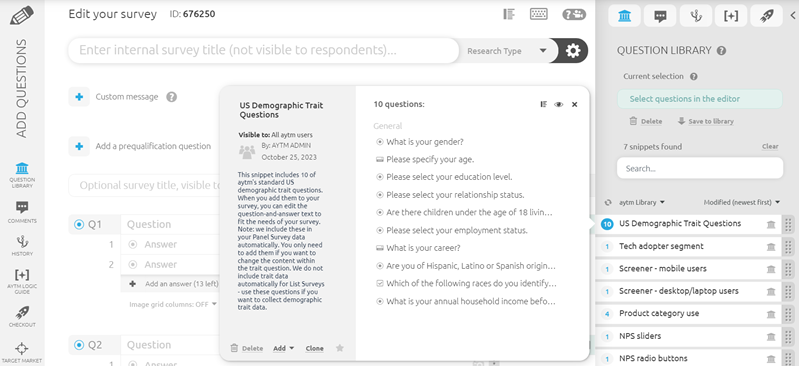Switch to comments tab in right panel

[x=660, y=16]
